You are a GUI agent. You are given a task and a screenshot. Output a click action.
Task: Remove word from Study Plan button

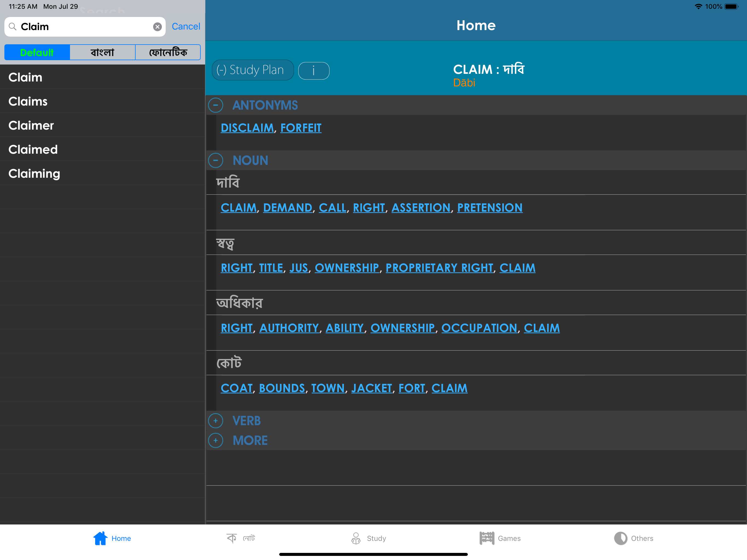pyautogui.click(x=252, y=70)
